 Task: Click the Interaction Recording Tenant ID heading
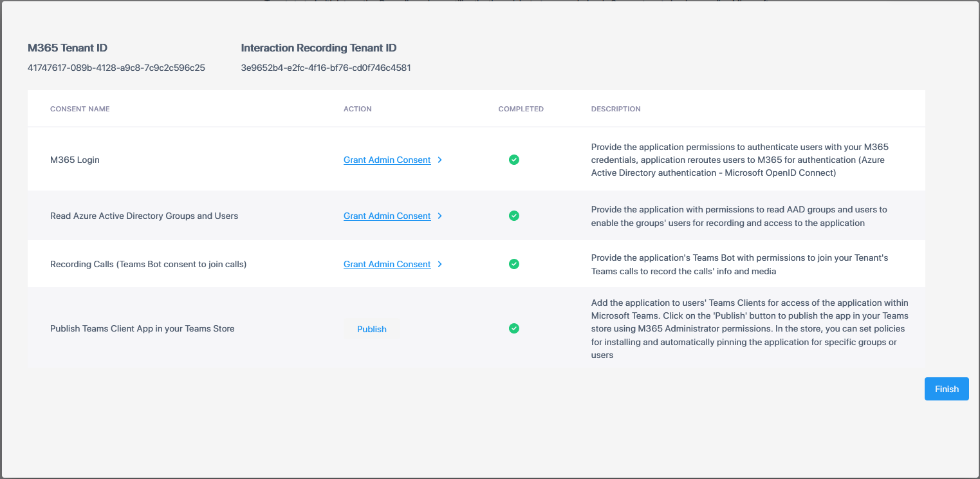tap(319, 48)
